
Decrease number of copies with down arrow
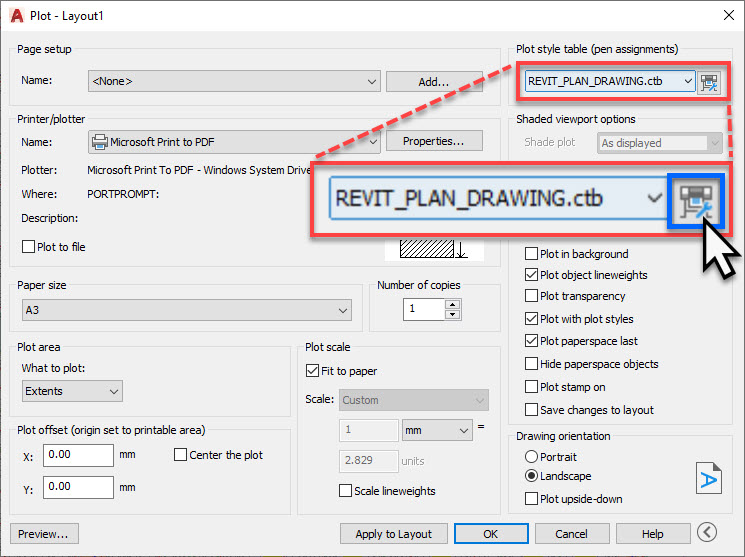tap(453, 315)
